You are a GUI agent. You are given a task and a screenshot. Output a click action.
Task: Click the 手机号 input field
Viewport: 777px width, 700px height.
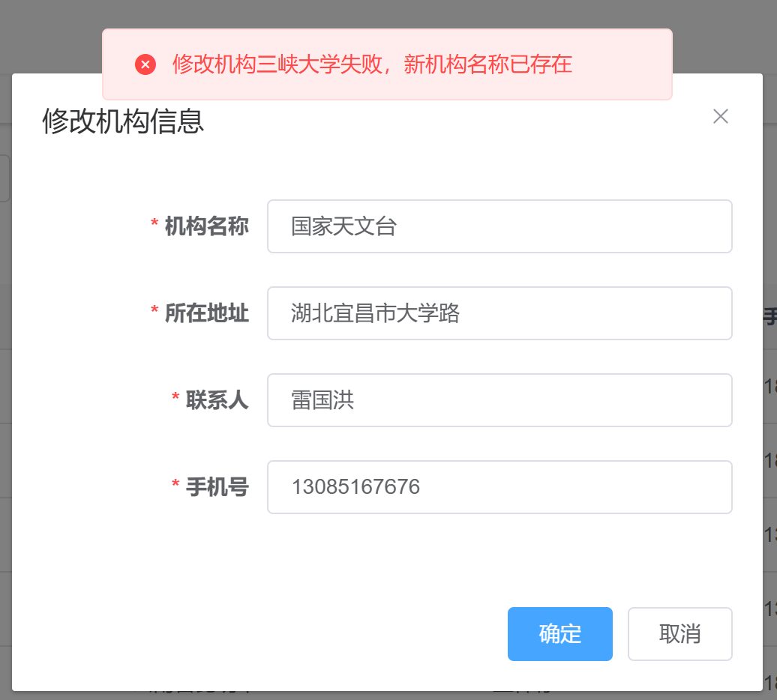click(499, 487)
